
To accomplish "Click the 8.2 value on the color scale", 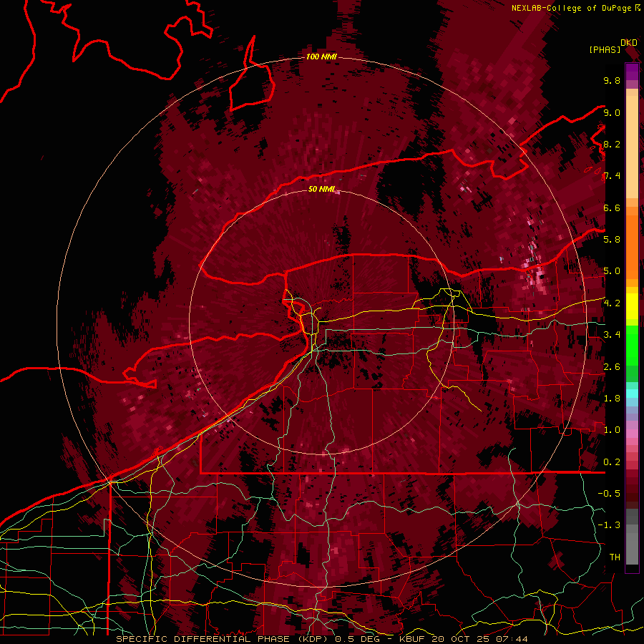I will click(612, 144).
